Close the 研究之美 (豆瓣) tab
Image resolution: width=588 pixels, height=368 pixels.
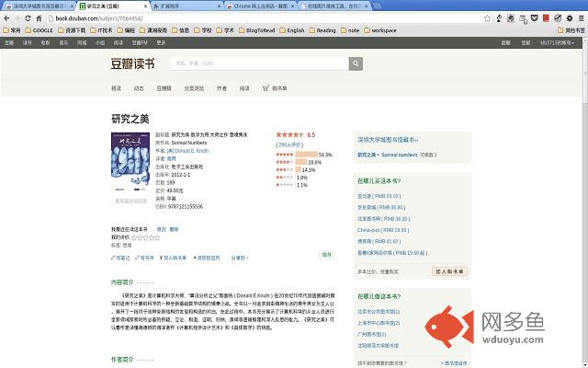coord(145,6)
